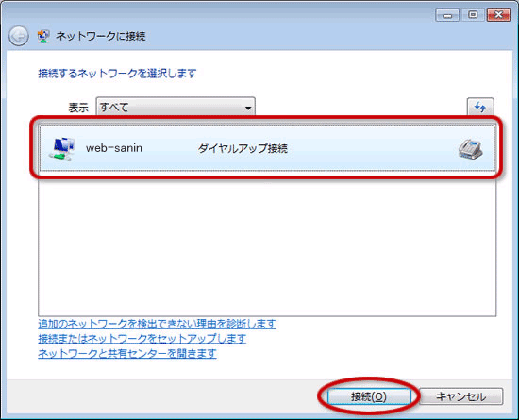Close the network connection dialog
The height and width of the screenshot is (420, 519).
click(x=499, y=15)
